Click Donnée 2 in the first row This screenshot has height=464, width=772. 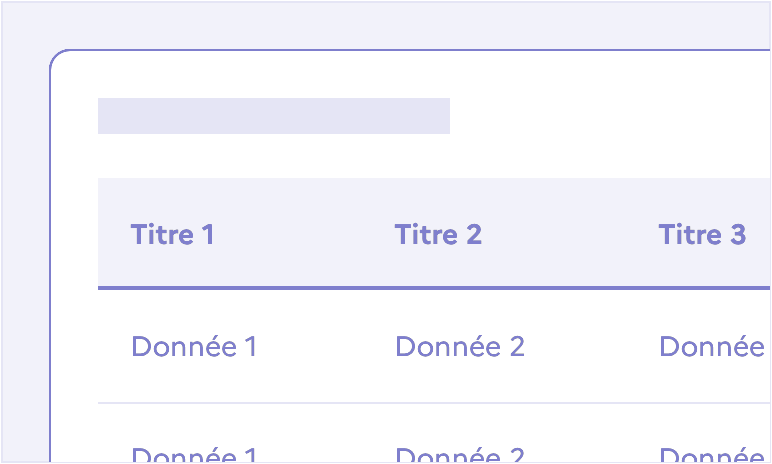coord(460,346)
